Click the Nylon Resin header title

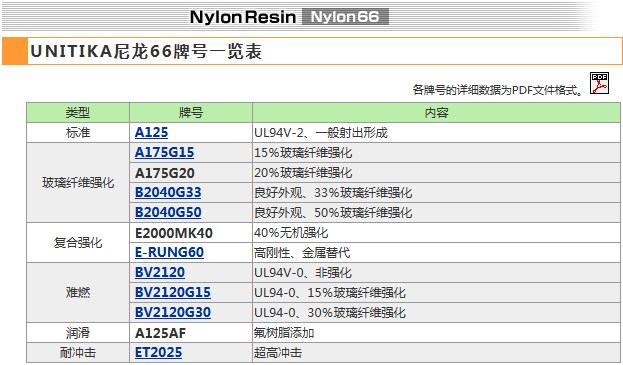pyautogui.click(x=243, y=17)
